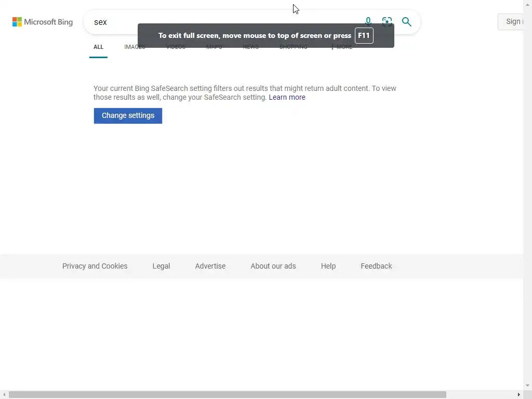This screenshot has height=399, width=532.
Task: Open the Feedback footer link
Action: coord(376,266)
